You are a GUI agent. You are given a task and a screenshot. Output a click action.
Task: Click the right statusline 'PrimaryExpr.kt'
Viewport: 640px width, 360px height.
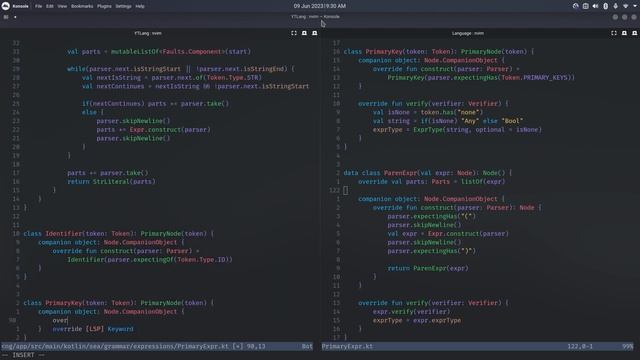point(347,346)
